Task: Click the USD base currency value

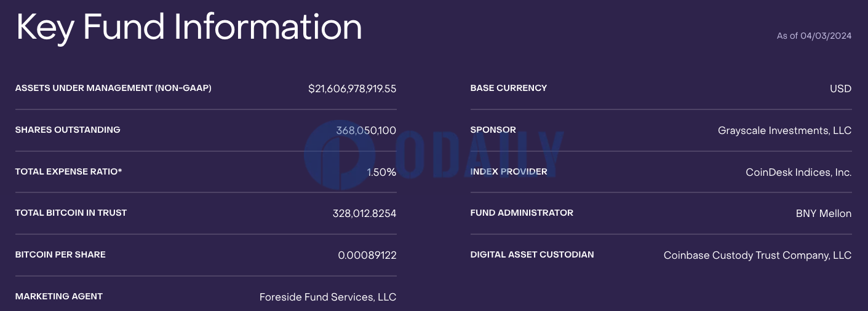Action: (840, 89)
